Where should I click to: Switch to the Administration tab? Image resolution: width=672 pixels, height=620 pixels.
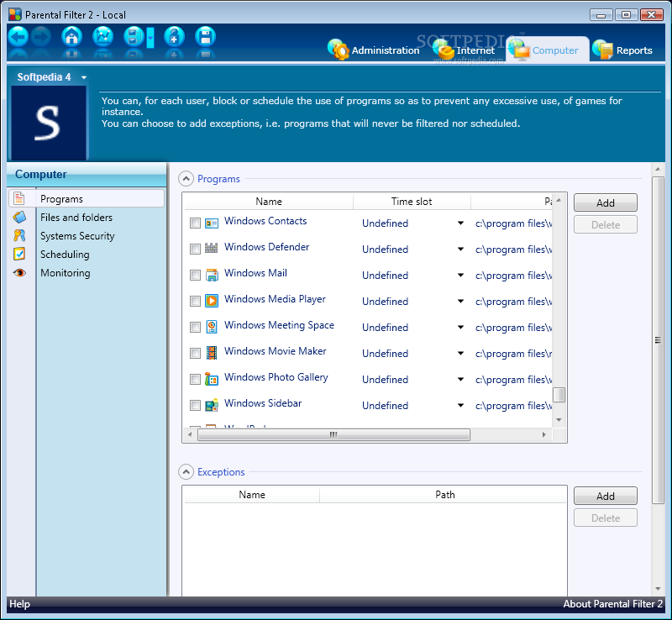coord(374,50)
